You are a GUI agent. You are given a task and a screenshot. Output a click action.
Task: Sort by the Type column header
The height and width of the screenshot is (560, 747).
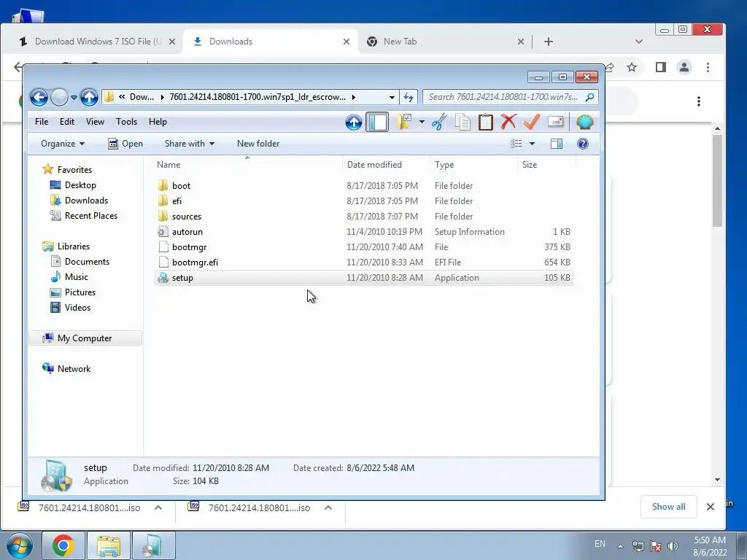pyautogui.click(x=473, y=165)
